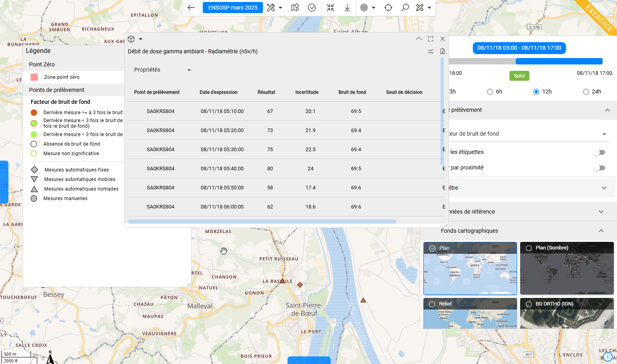The image size is (617, 364).
Task: Open the magnifier search tool
Action: click(x=405, y=8)
